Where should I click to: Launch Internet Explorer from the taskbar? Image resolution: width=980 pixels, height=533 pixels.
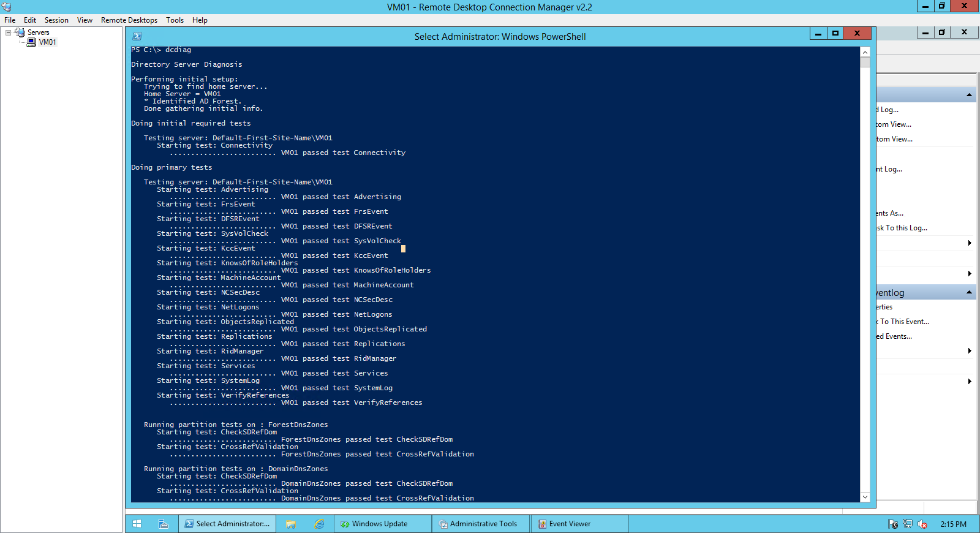coord(319,524)
